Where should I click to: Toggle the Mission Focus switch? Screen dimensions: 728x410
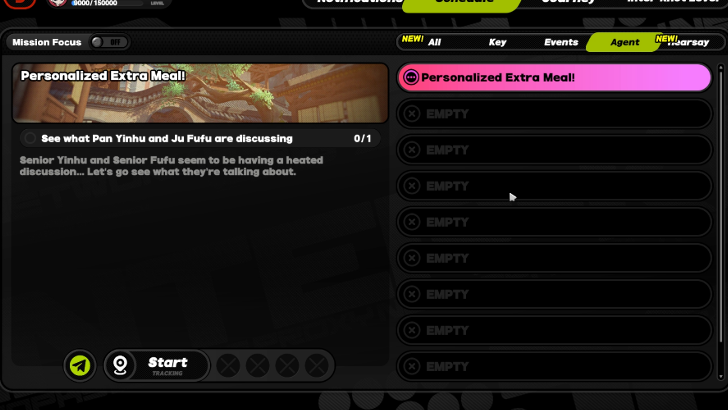click(110, 42)
